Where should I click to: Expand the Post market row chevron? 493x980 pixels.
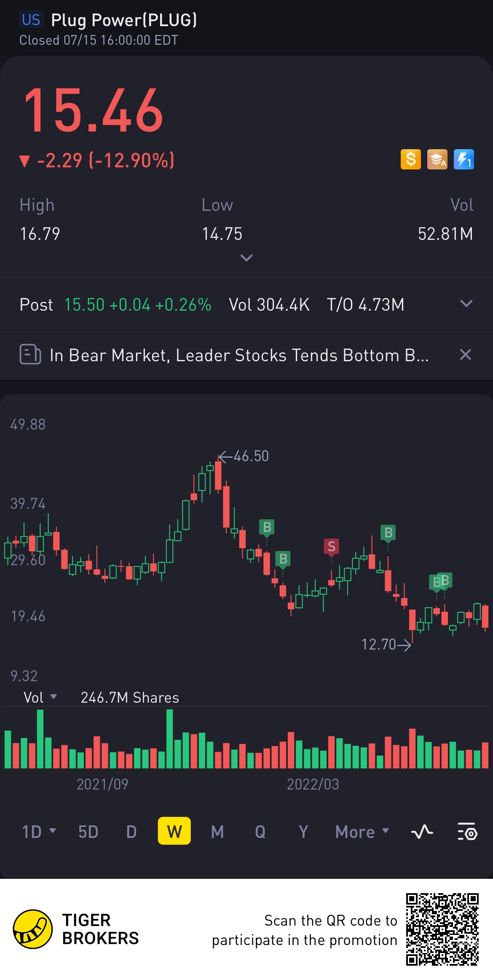[466, 304]
